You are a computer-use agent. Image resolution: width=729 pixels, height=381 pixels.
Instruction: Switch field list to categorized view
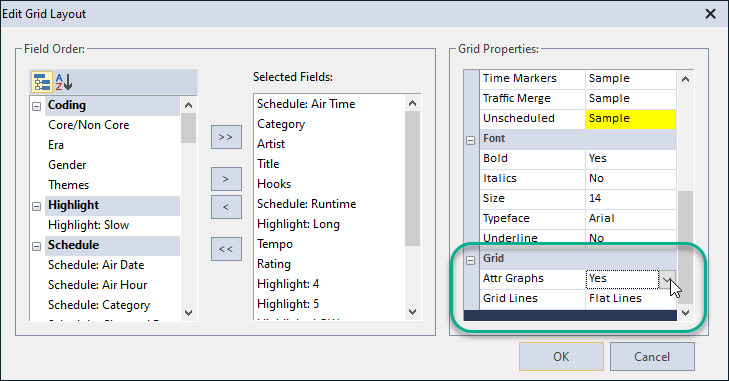pyautogui.click(x=42, y=82)
